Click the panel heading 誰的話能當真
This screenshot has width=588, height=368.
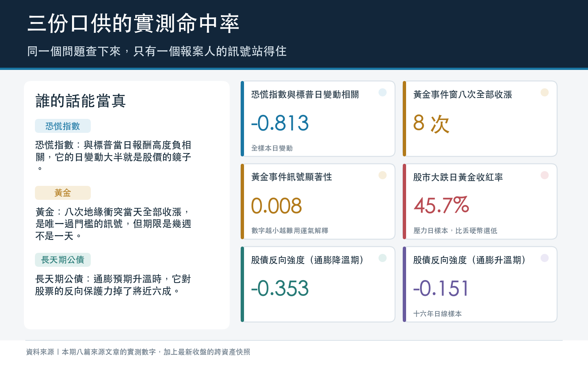(x=80, y=101)
